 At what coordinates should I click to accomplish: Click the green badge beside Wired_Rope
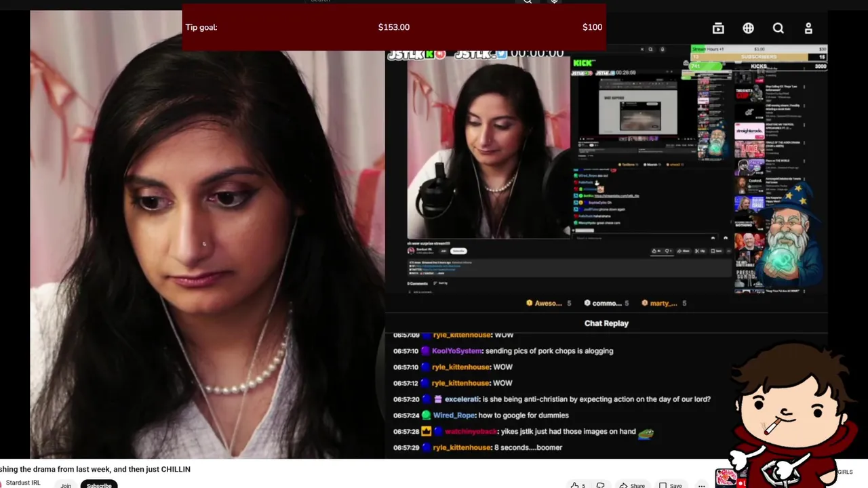pos(426,415)
